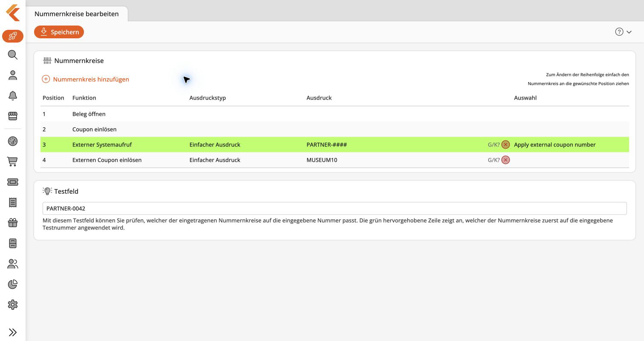Open the customers group sidebar icon

coord(13,264)
